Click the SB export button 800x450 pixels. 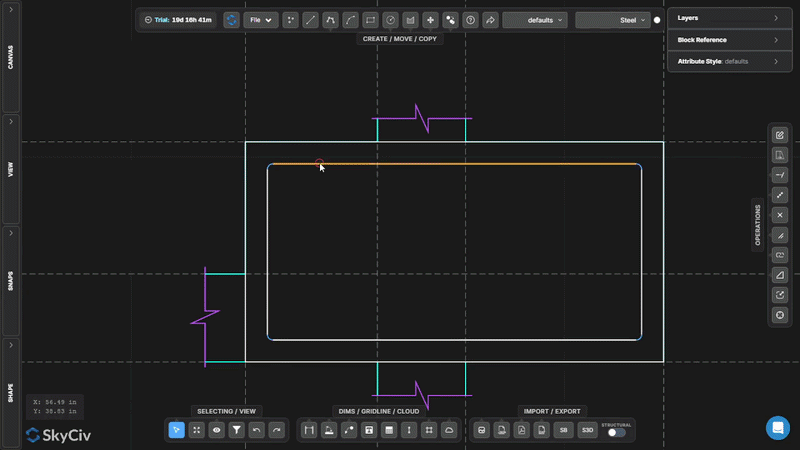point(563,430)
